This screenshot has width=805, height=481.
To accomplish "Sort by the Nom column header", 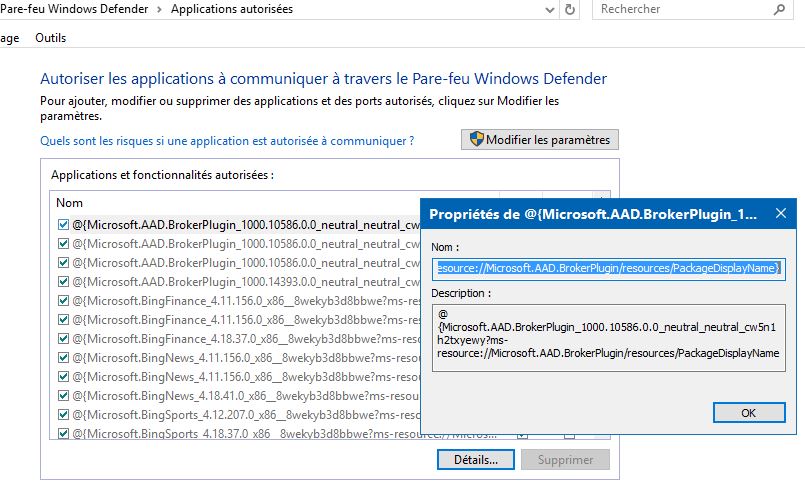I will pyautogui.click(x=69, y=203).
